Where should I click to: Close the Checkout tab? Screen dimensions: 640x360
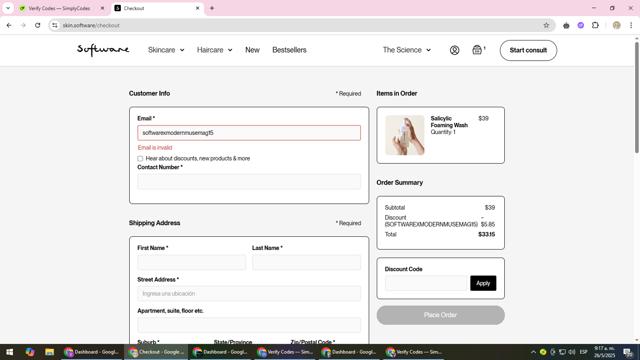pos(198,8)
